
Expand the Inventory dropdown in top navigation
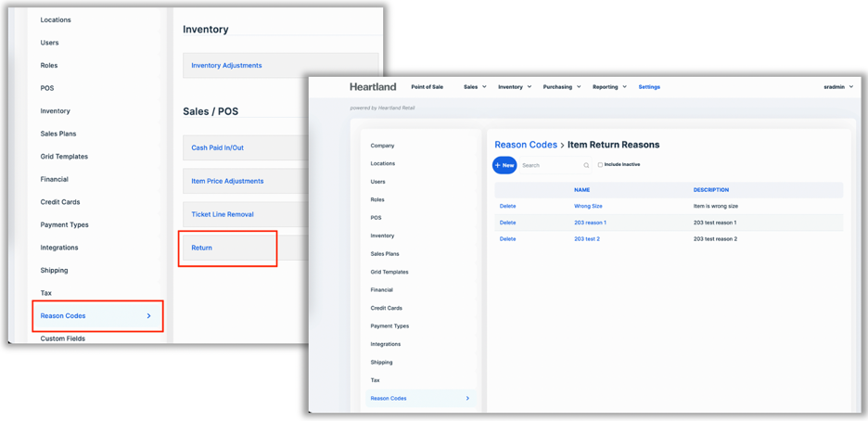click(x=515, y=87)
